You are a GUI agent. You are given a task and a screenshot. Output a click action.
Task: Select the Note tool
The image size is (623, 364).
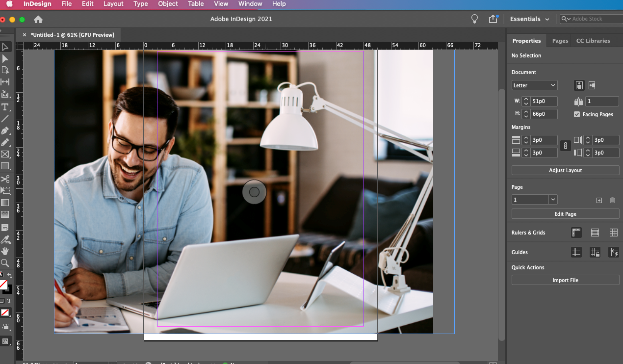click(x=5, y=228)
